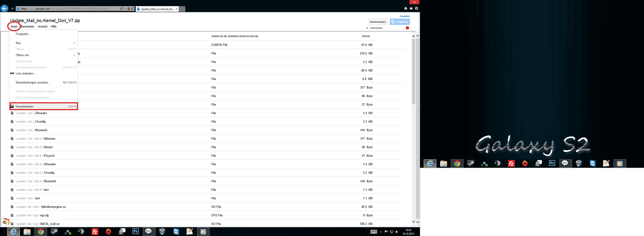Open the browser Home icon
The height and width of the screenshot is (236, 644).
406,8
